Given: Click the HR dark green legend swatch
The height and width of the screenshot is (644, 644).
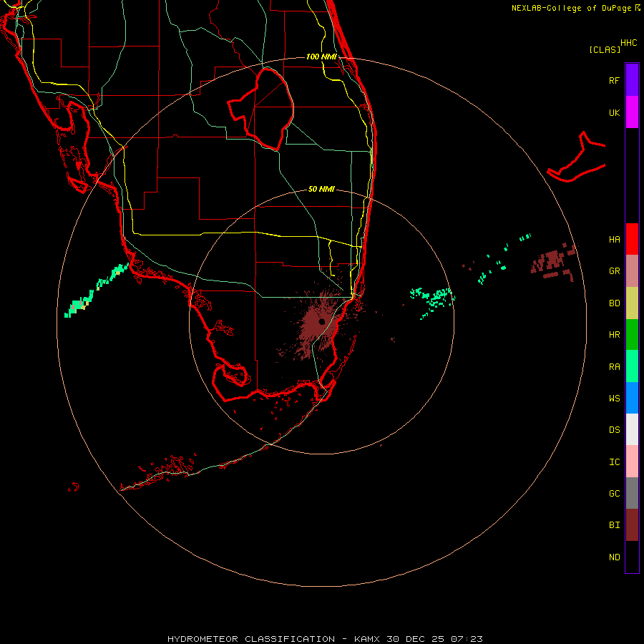Looking at the screenshot, I should pos(632,335).
